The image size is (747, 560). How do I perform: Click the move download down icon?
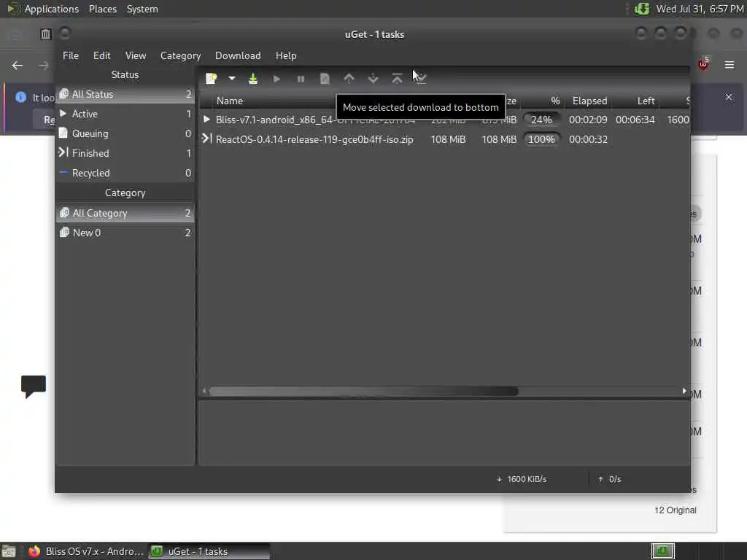pyautogui.click(x=373, y=79)
